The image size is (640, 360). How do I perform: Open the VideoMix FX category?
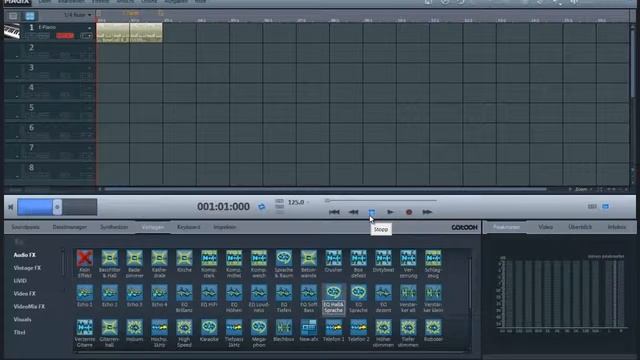coord(29,307)
